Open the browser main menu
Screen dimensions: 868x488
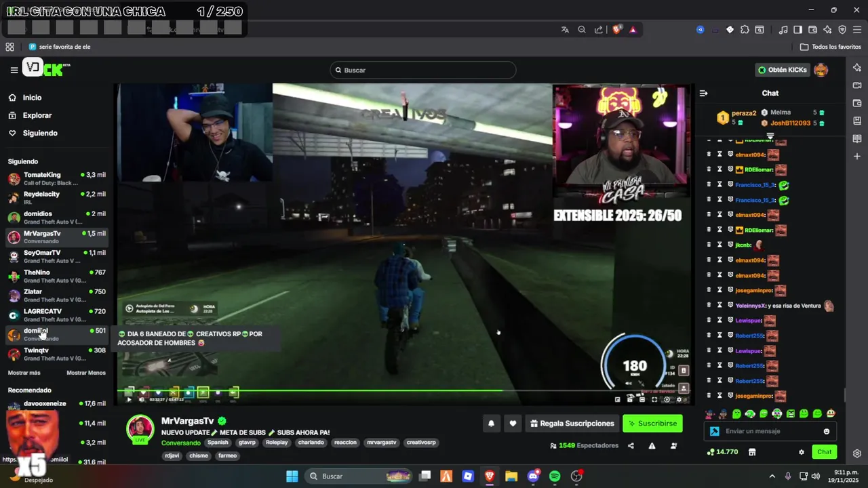pos(857,30)
